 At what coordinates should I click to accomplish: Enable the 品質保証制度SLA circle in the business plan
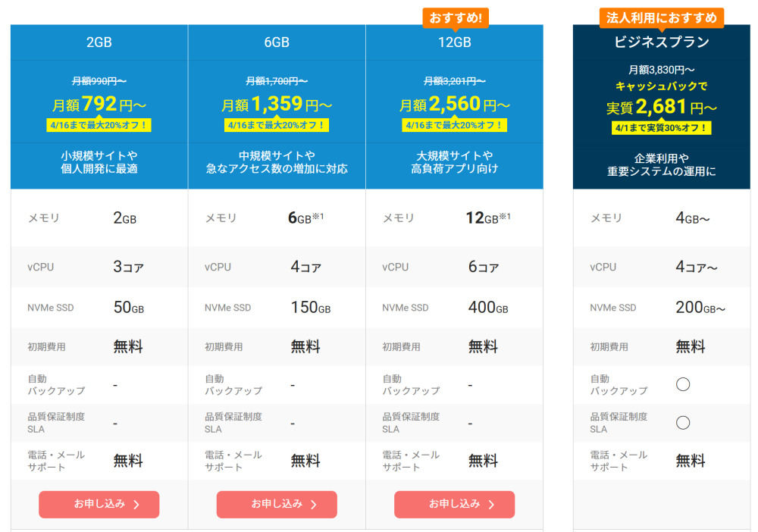click(683, 423)
